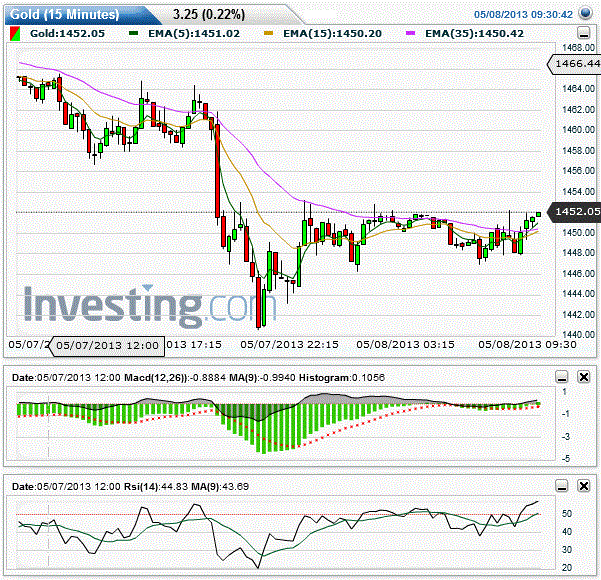
Task: Click the 05/08/2013 09:30:42 timestamp
Action: 523,15
